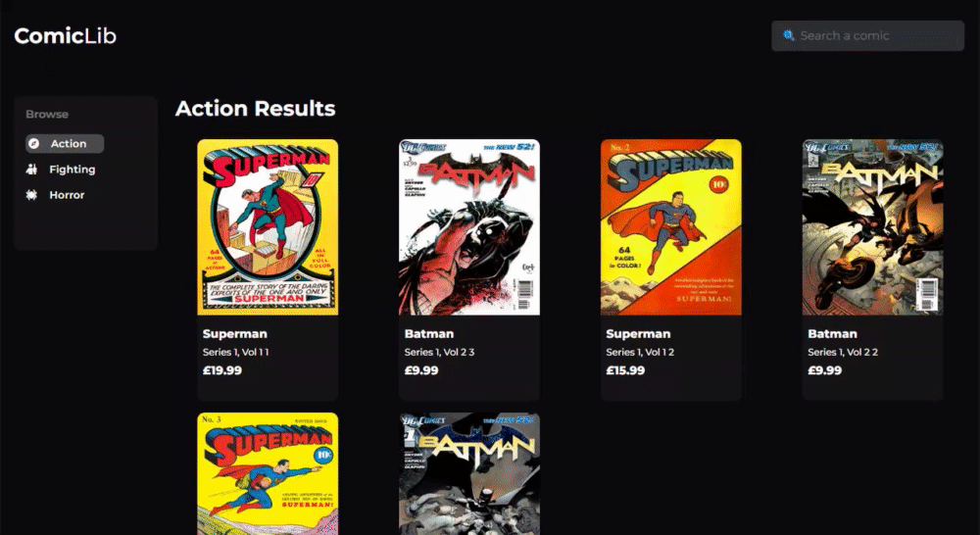Open the ComicLib logo home link
The height and width of the screenshot is (535, 980).
coord(65,35)
